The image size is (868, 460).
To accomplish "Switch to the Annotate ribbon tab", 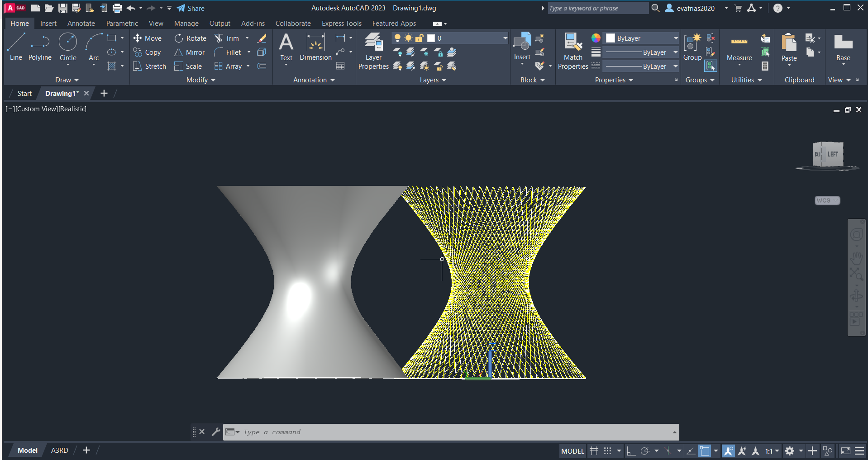I will 81,24.
